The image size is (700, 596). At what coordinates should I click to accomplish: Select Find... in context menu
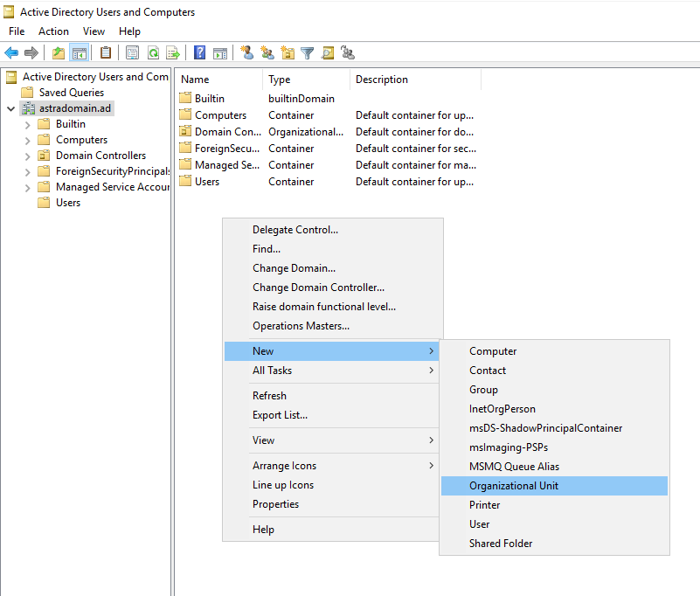coord(333,249)
